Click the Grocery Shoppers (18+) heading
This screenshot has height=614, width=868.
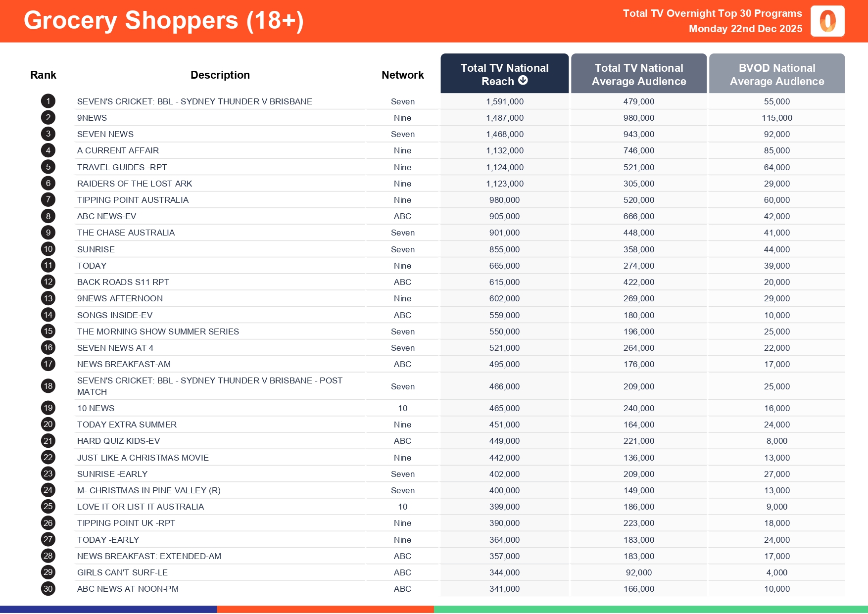[x=163, y=21]
